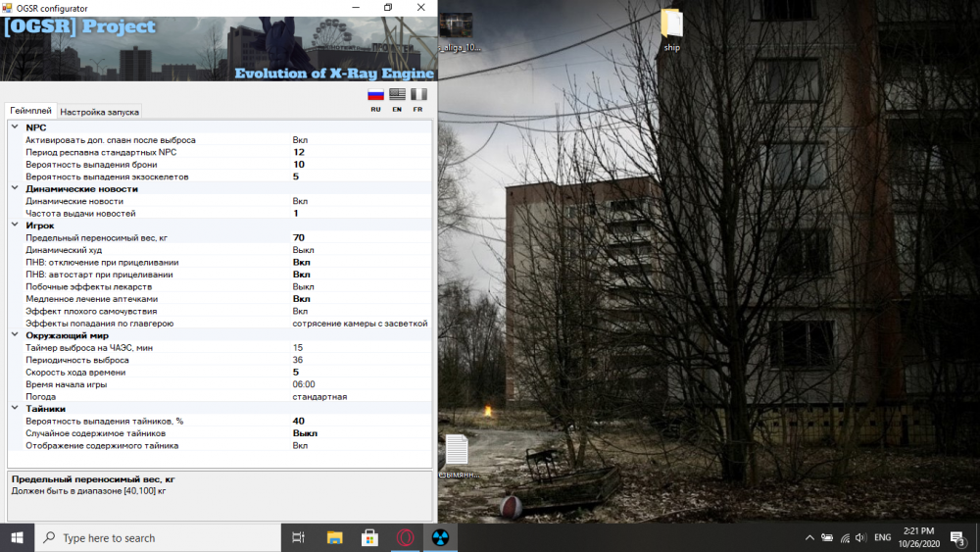Viewport: 980px width, 552px height.
Task: Open Opera browser from taskbar
Action: pos(405,537)
